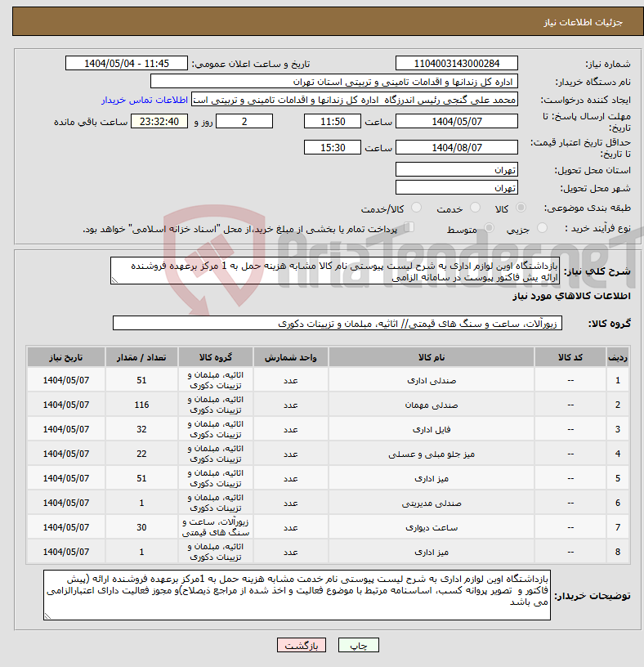Click the گروه کالا field
Screen dimensions: 644x667
click(x=338, y=324)
